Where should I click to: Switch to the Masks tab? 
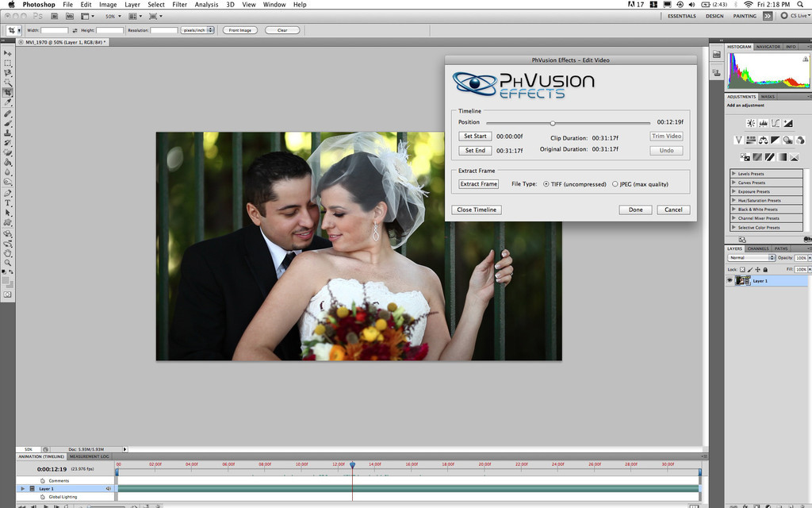click(768, 96)
